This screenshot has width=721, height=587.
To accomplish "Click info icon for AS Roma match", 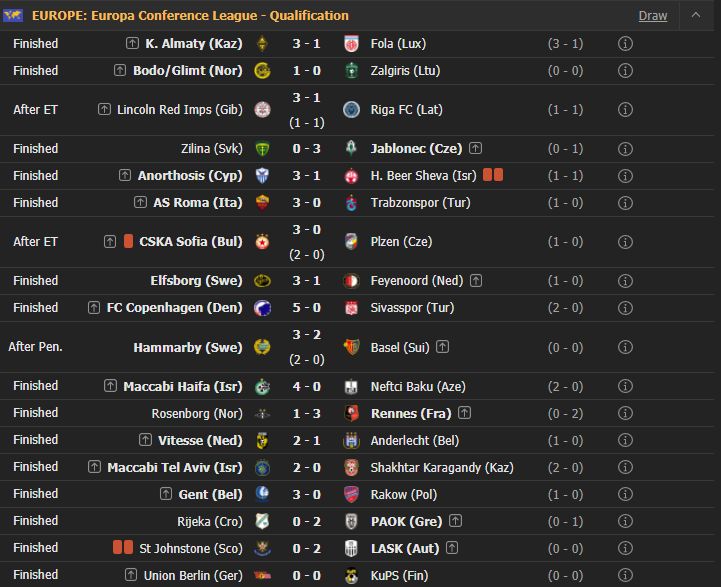I will pyautogui.click(x=625, y=203).
